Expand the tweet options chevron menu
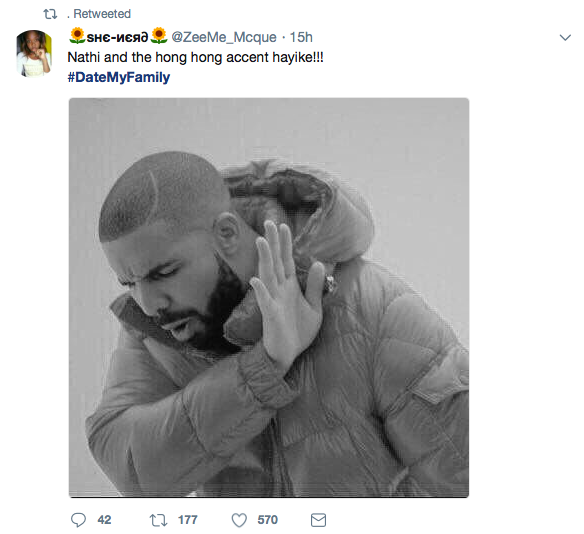 pyautogui.click(x=565, y=37)
